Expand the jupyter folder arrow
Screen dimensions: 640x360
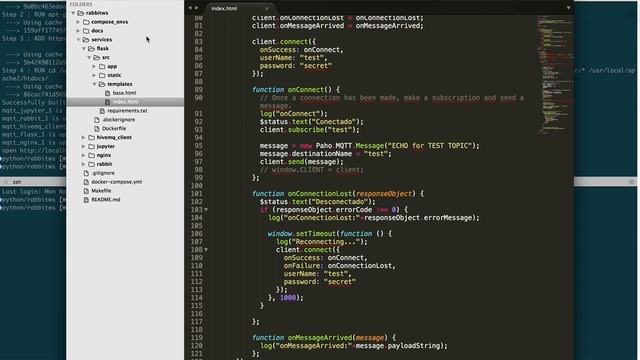coord(84,147)
